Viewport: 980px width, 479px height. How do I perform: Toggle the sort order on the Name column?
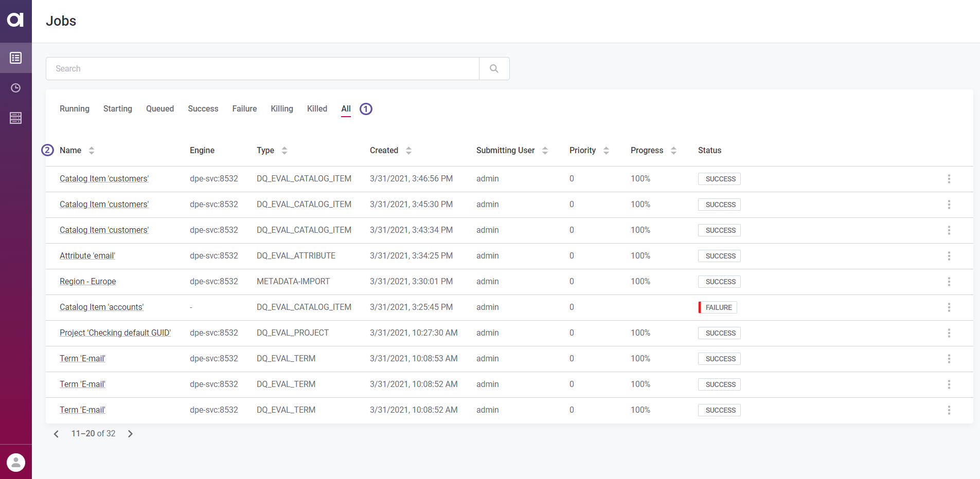pos(92,150)
